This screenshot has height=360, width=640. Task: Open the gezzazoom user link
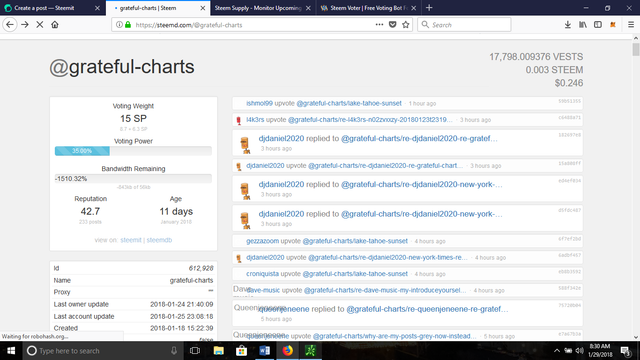pyautogui.click(x=262, y=241)
